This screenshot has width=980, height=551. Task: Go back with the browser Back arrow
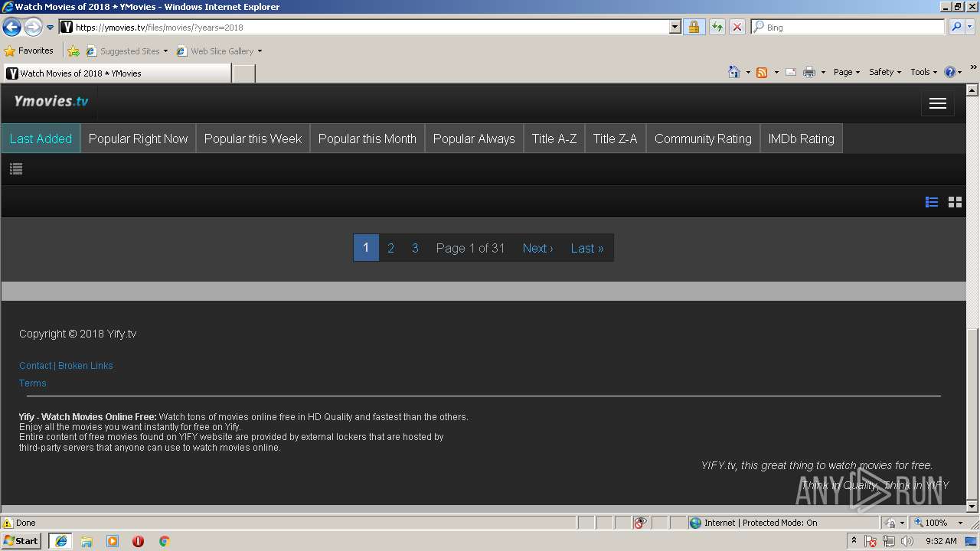pyautogui.click(x=11, y=28)
